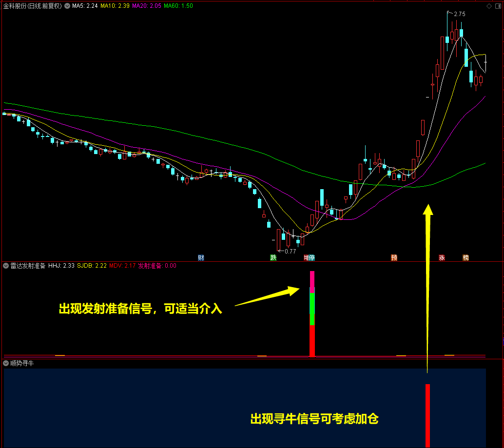Viewport: 504px width, 448px height.
Task: Select the magenta MA20: 2.05 label
Action: tap(147, 6)
